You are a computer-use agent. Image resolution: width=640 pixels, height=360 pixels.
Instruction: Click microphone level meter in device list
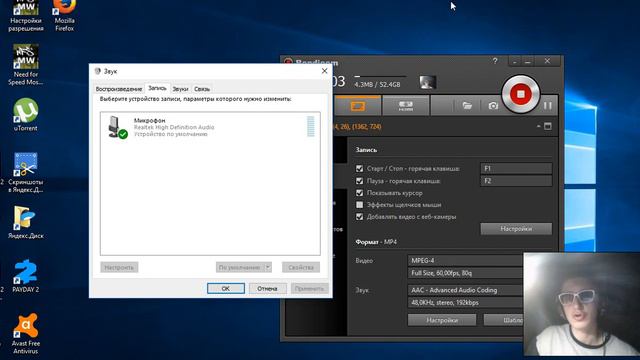click(x=311, y=126)
